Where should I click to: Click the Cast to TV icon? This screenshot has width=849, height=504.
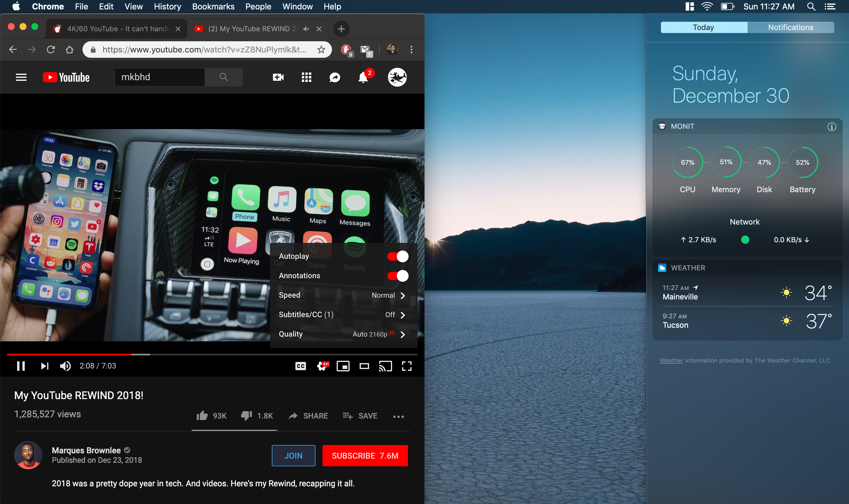pos(386,366)
